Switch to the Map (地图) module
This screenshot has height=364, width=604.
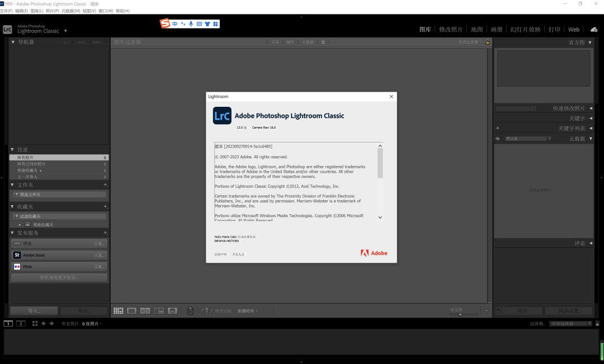coord(477,29)
